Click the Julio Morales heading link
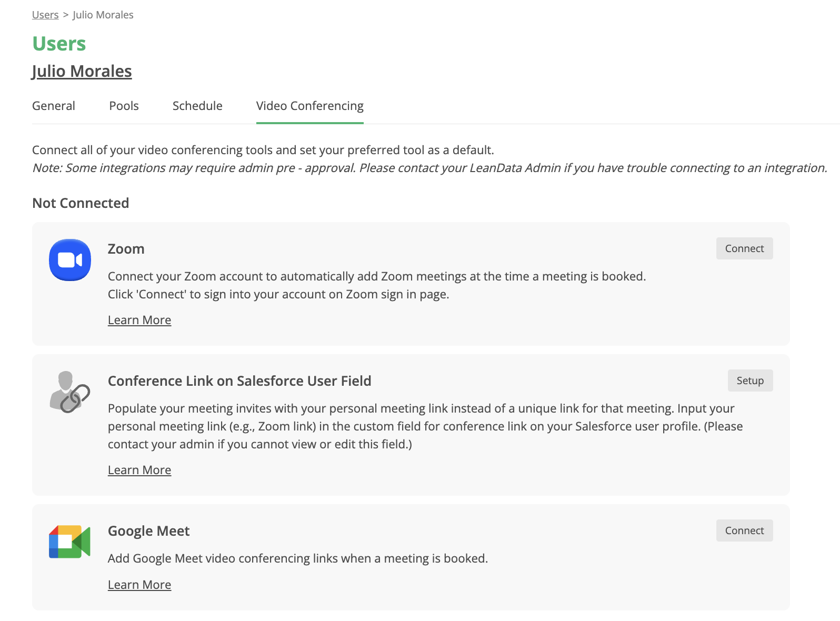Viewport: 840px width, 621px height. click(82, 71)
